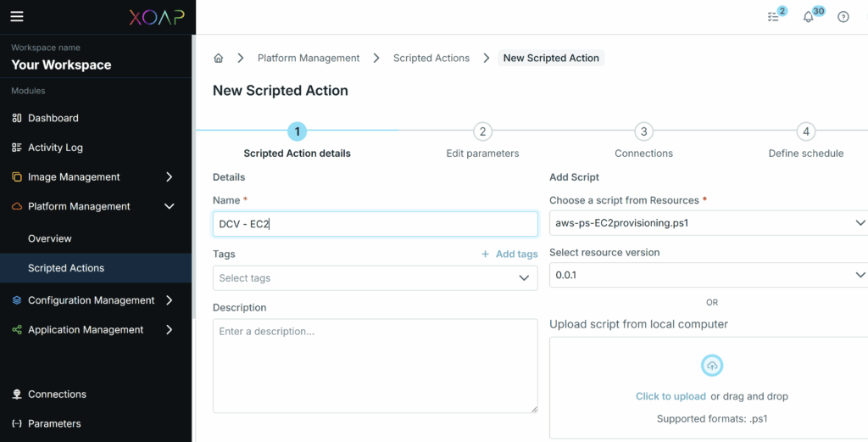Open Dashboard from the sidebar
Viewport: 868px width, 442px height.
[53, 118]
